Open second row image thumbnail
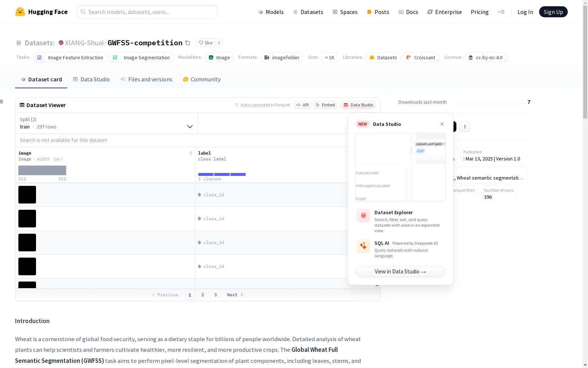The height and width of the screenshot is (368, 588). 27,219
